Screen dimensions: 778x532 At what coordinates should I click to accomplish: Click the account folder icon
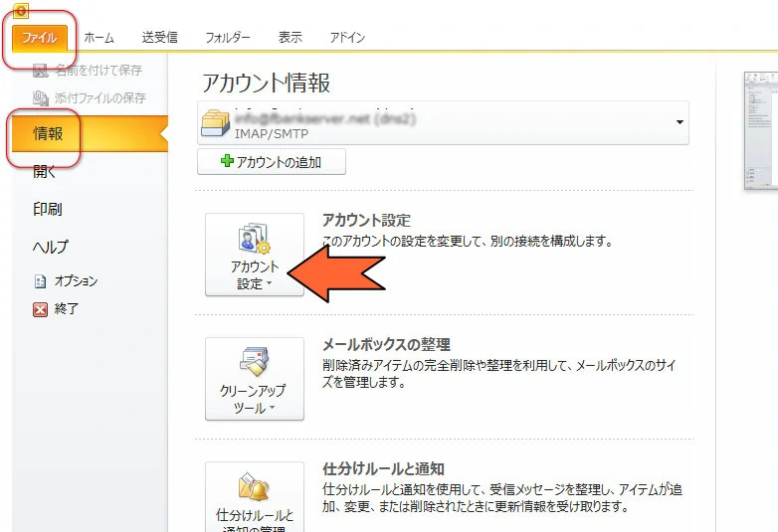tap(215, 123)
